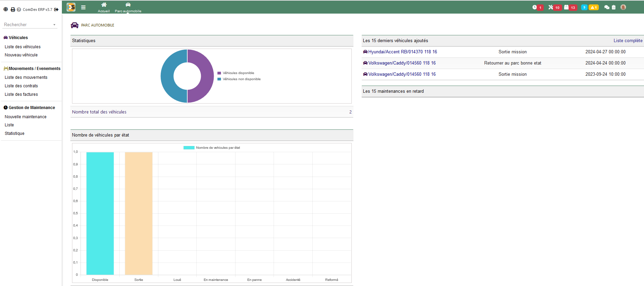
Task: Open the box stock icon with badge 13
Action: (571, 7)
